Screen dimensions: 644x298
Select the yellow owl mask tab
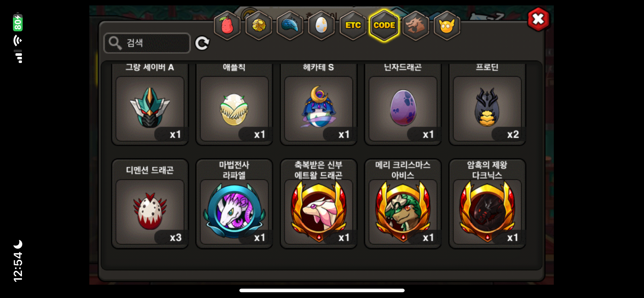point(447,26)
